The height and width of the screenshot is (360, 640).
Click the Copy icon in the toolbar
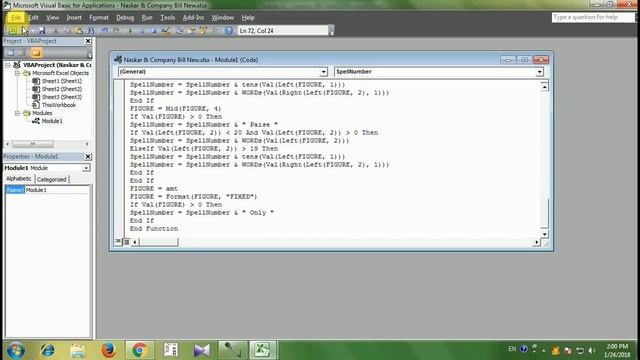pos(67,31)
